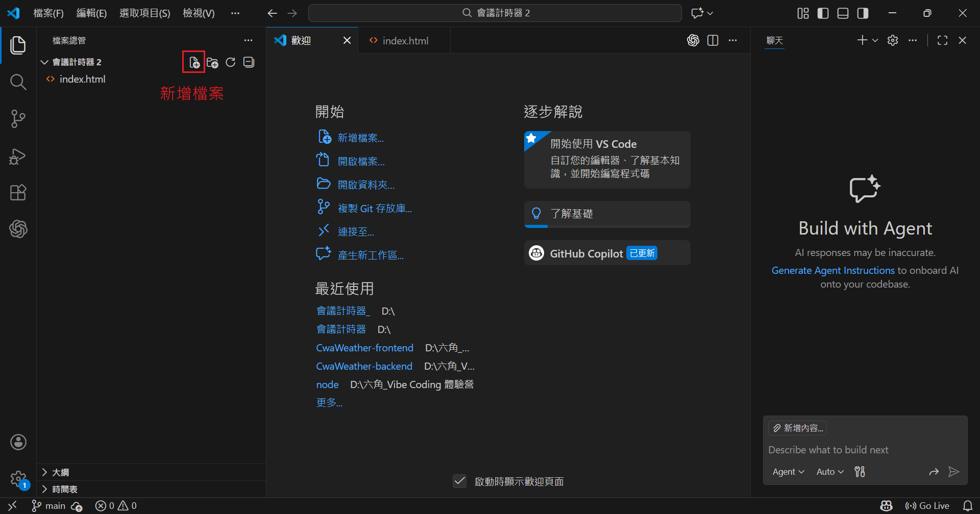This screenshot has height=514, width=980.
Task: Open the Agent mode dropdown in chat
Action: pos(788,472)
